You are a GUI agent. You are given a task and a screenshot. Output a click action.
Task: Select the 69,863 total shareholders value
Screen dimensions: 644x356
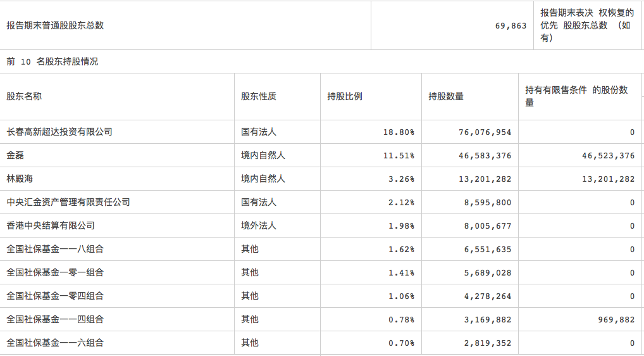tap(511, 26)
